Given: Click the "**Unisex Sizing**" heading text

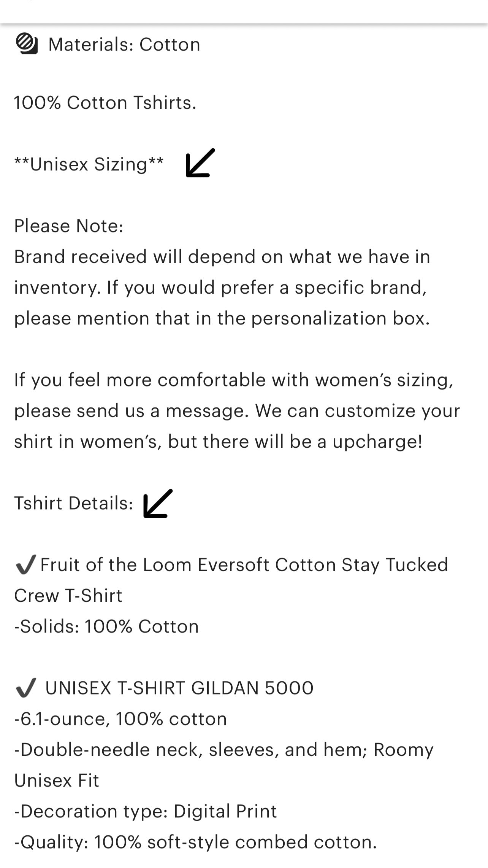Looking at the screenshot, I should click(x=89, y=164).
